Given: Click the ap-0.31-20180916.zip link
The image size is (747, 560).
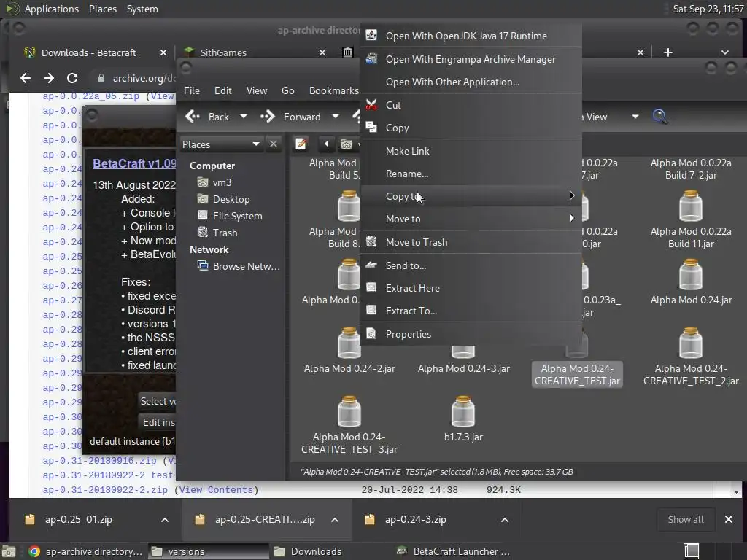Looking at the screenshot, I should 99,461.
